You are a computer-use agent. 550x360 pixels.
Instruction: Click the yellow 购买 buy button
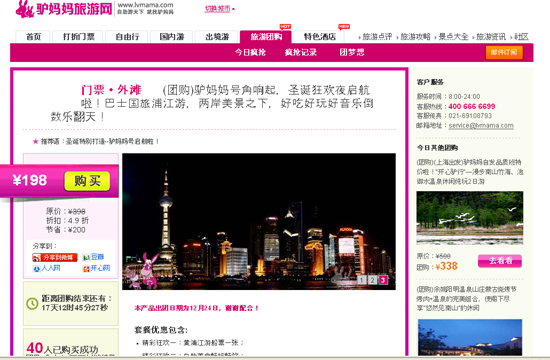tap(87, 181)
